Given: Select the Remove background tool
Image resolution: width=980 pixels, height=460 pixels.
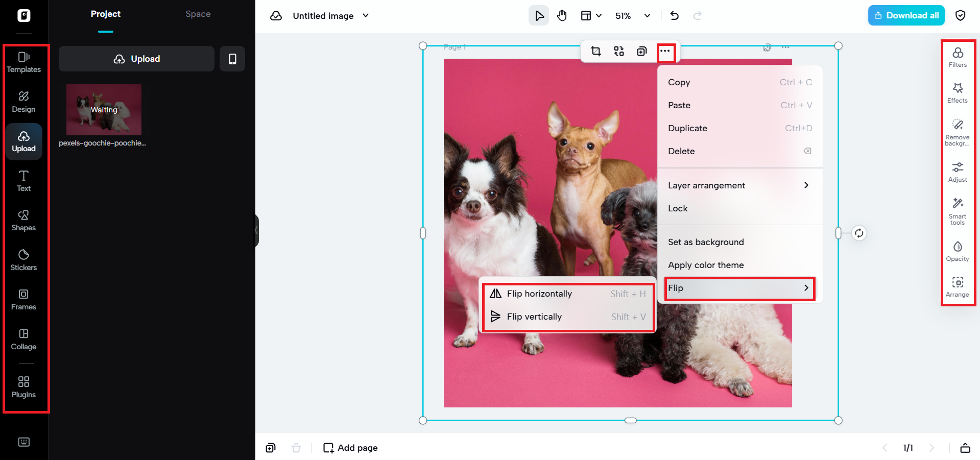Looking at the screenshot, I should coord(957,132).
